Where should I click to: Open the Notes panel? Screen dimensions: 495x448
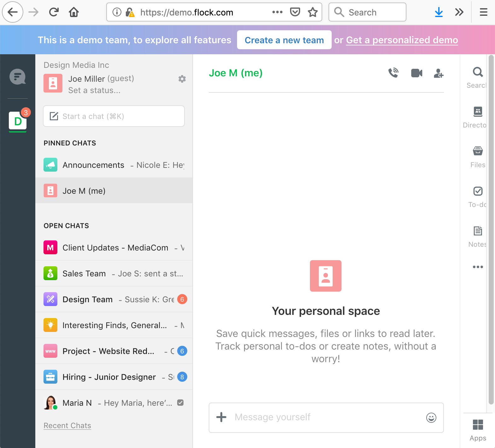tap(478, 237)
